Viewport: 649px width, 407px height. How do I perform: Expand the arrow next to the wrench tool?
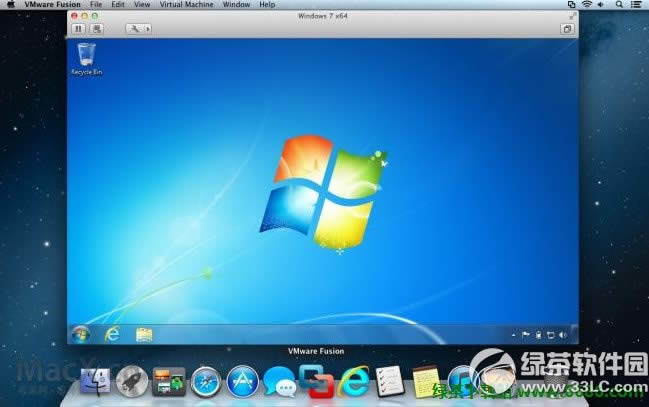pyautogui.click(x=148, y=29)
